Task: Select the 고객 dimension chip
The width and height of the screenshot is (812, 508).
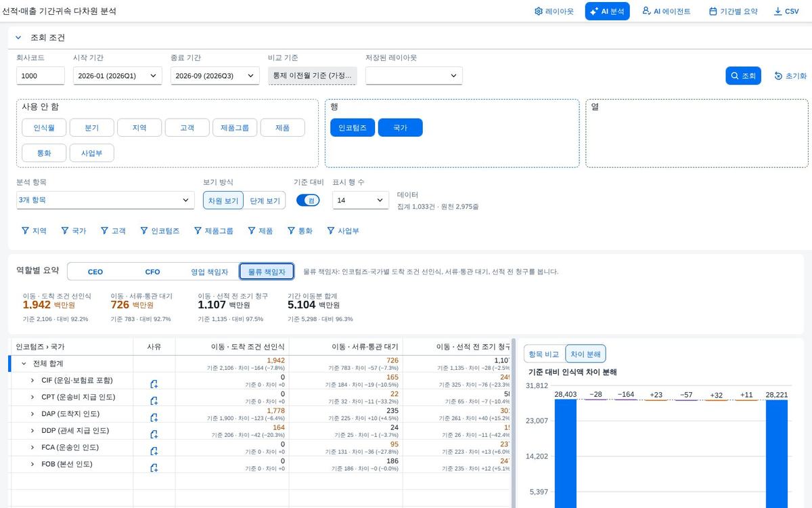Action: pos(187,127)
